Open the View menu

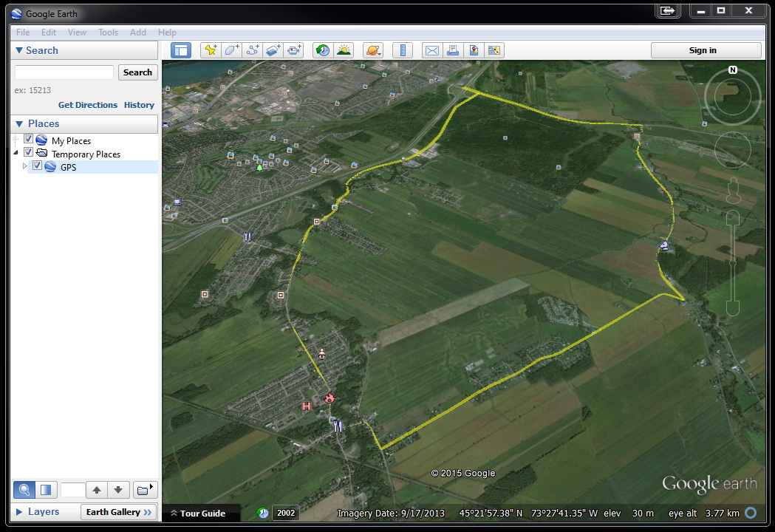click(x=77, y=32)
